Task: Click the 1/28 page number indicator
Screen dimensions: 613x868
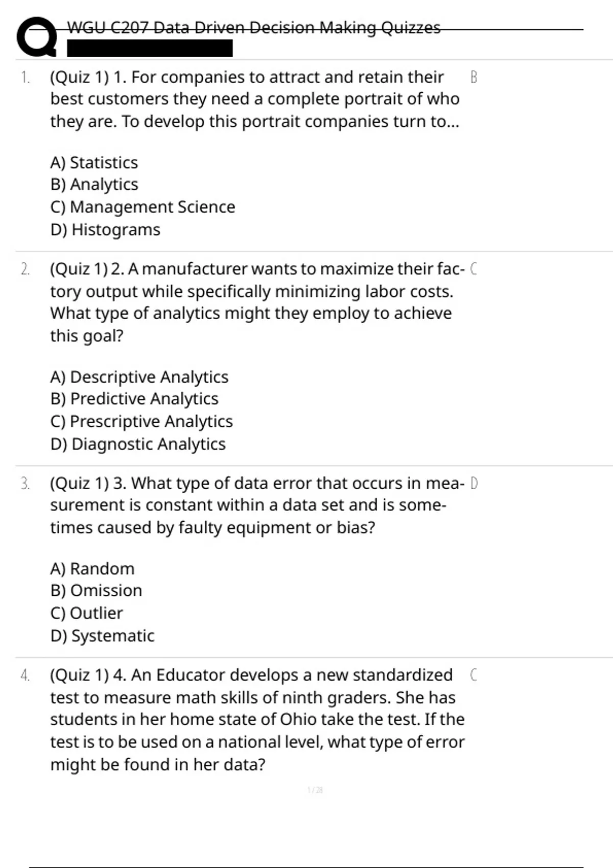Action: point(315,790)
